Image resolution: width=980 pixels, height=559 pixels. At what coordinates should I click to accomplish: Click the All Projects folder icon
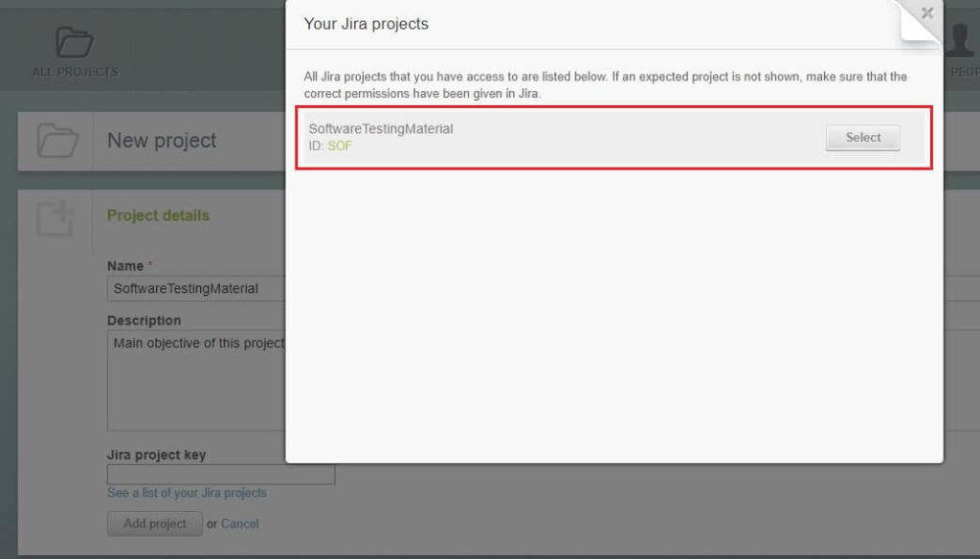tap(74, 42)
